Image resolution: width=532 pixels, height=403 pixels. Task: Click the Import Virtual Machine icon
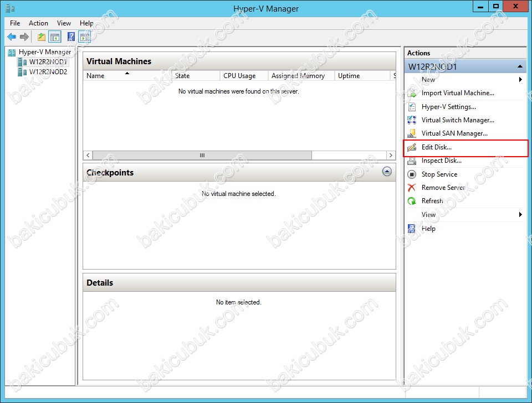[412, 93]
